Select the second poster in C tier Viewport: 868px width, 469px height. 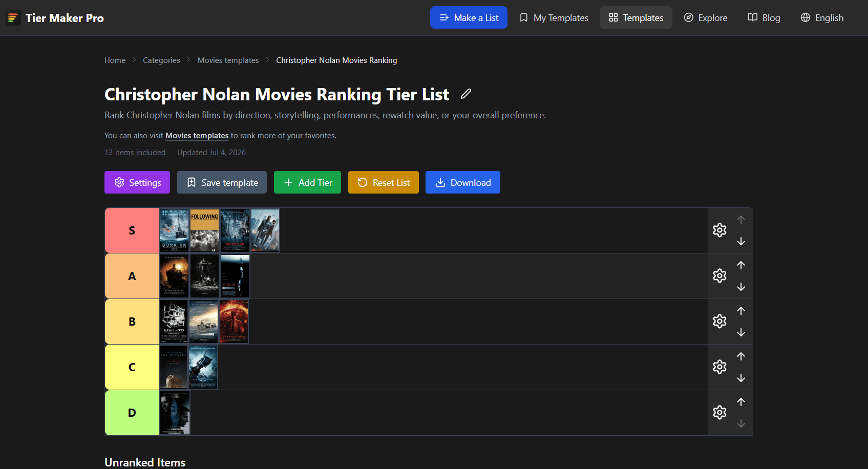(x=203, y=367)
